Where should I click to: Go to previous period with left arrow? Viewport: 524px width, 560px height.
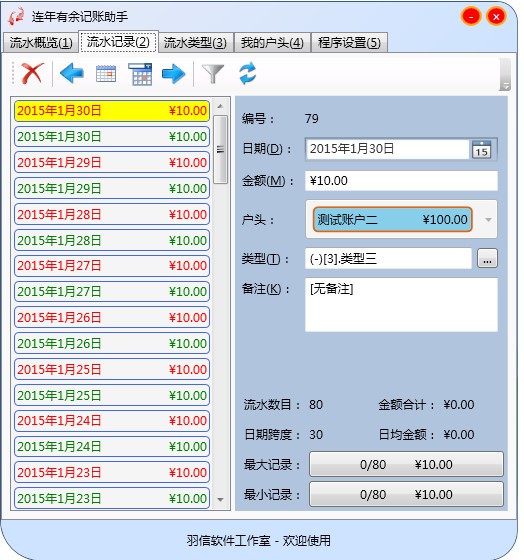click(72, 74)
